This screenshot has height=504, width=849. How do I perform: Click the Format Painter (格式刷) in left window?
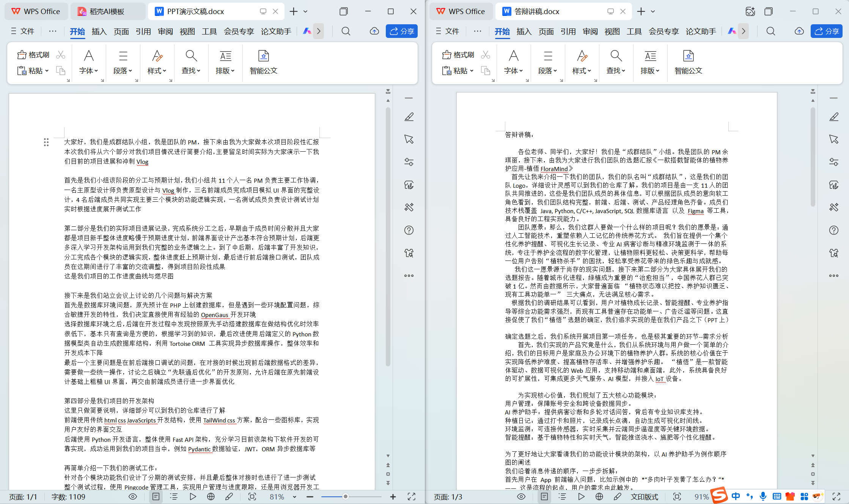(x=33, y=55)
